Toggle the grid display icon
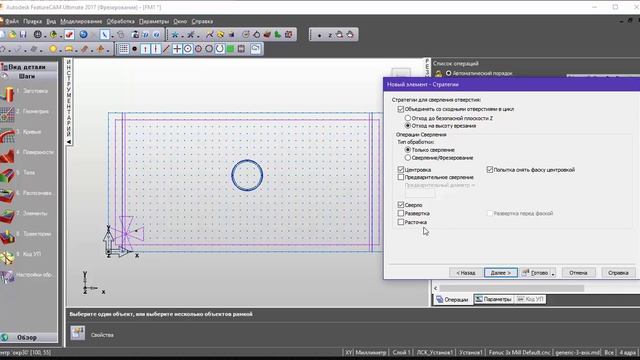 [x=123, y=49]
